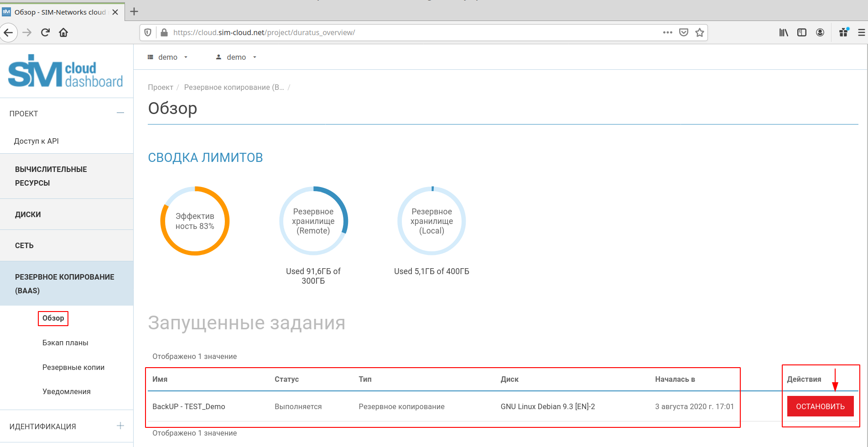Save page to Pocket icon
Screen dimensions: 868x447
click(x=683, y=32)
